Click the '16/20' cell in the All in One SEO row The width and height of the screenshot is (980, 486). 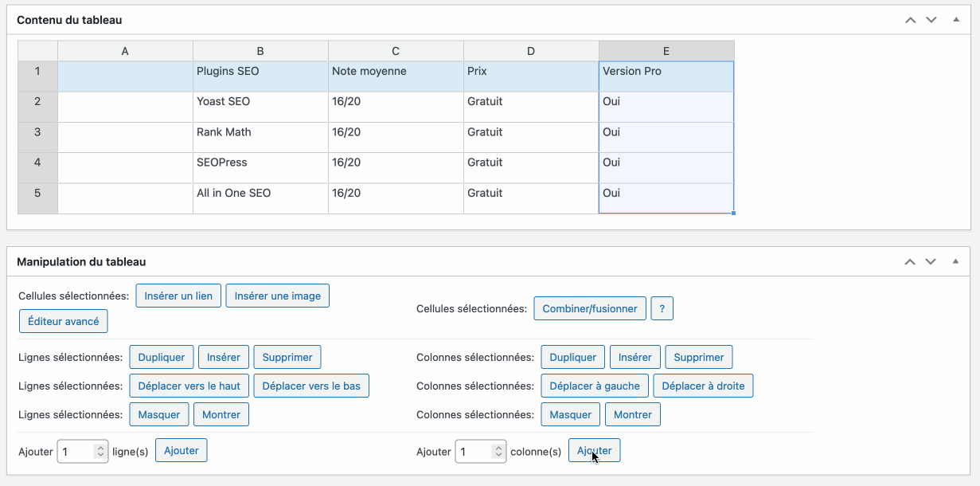pyautogui.click(x=396, y=198)
